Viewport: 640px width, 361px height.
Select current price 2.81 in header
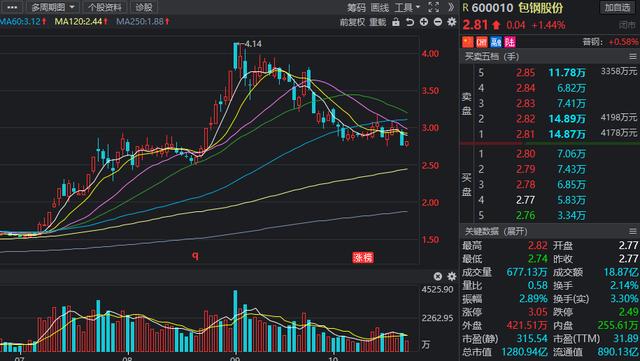point(475,25)
